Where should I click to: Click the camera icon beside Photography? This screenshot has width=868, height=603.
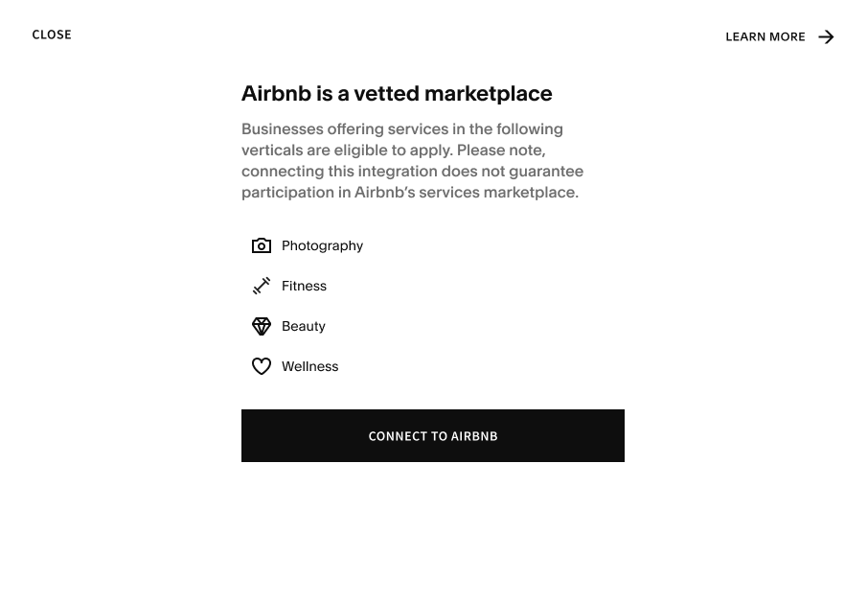tap(262, 246)
